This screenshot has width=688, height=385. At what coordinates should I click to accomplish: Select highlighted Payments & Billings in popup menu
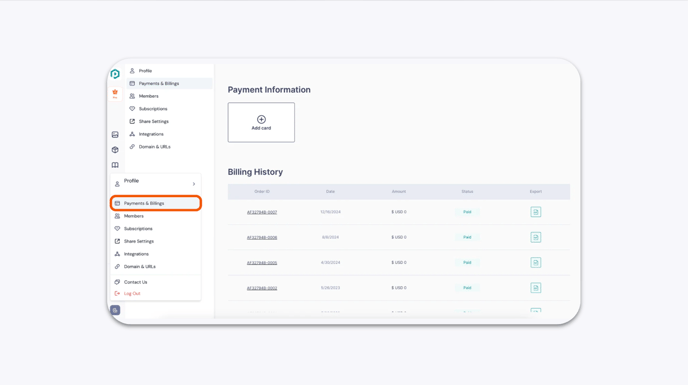coord(156,203)
